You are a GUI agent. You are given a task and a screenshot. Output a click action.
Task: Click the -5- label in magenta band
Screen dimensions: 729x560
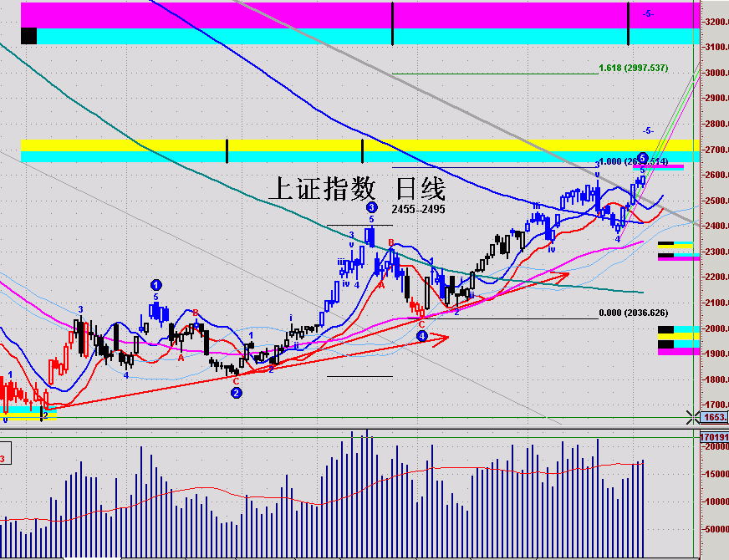(648, 14)
